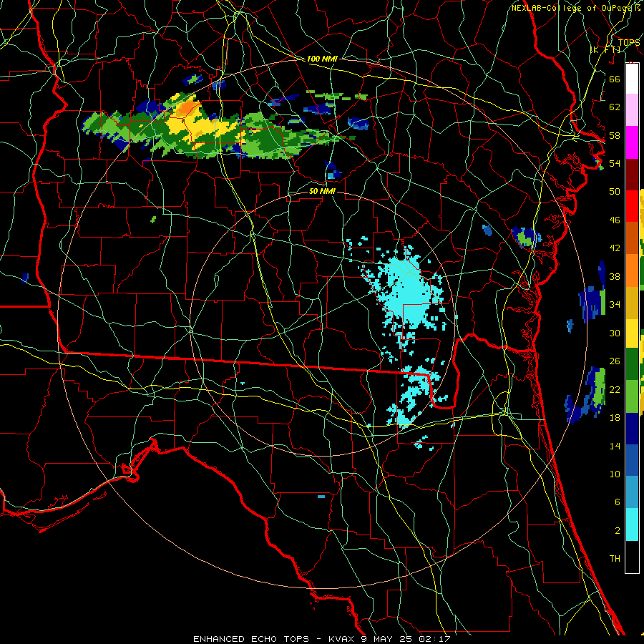This screenshot has width=644, height=644.
Task: Click the '14' legend value
Action: tap(615, 446)
